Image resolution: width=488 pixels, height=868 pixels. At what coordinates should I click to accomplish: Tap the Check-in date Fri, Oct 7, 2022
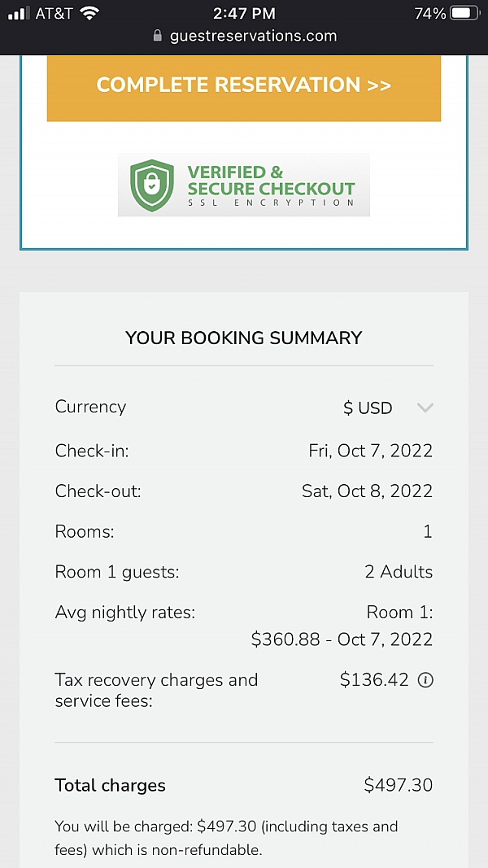[x=370, y=451]
